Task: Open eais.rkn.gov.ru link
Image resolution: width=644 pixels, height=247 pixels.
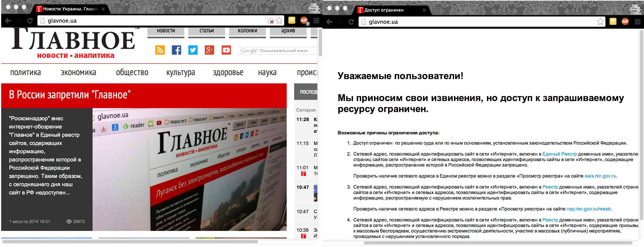Action: tap(600, 176)
